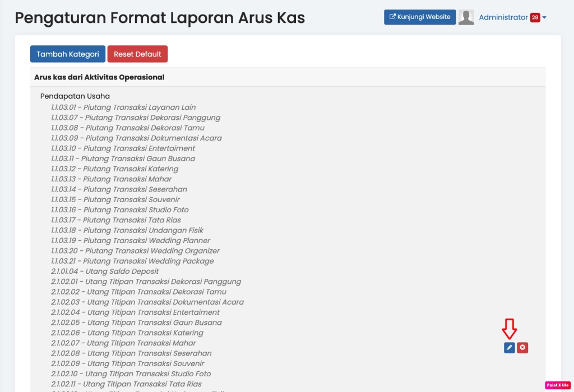This screenshot has height=392, width=574.
Task: Click the Administrator username text
Action: pyautogui.click(x=502, y=17)
